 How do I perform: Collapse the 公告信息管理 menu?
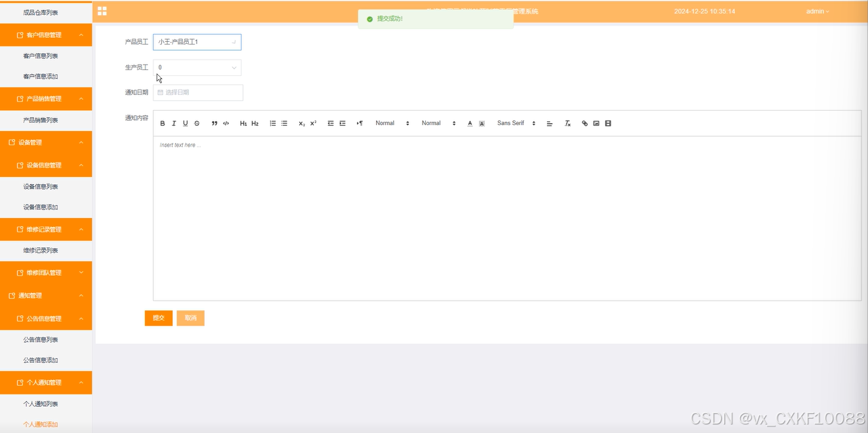46,318
